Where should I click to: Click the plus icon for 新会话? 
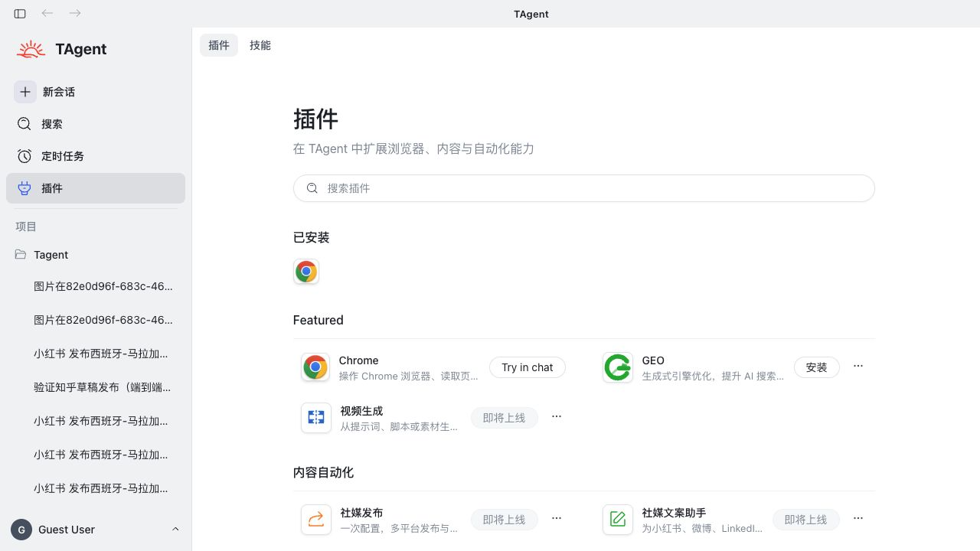(x=25, y=92)
